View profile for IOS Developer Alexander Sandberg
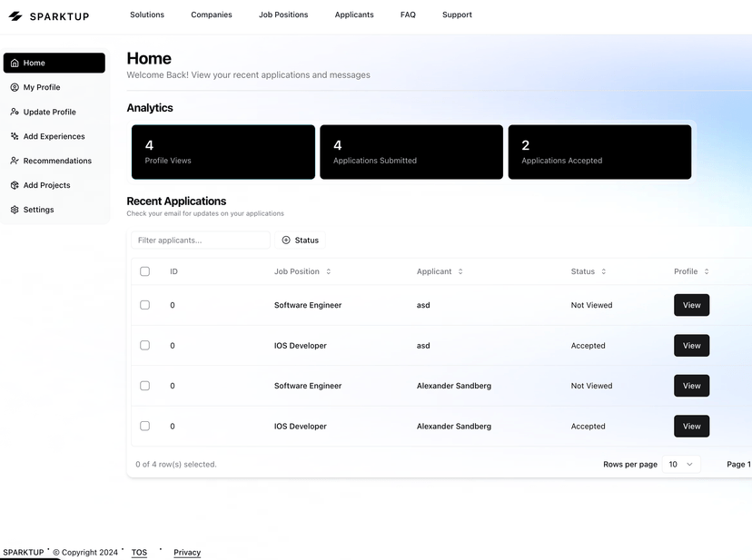Screen dimensions: 752x560 click(691, 426)
